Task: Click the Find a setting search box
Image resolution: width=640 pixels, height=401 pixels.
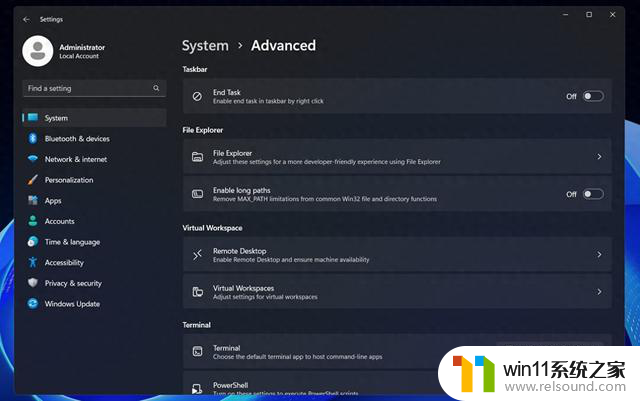Action: [94, 88]
